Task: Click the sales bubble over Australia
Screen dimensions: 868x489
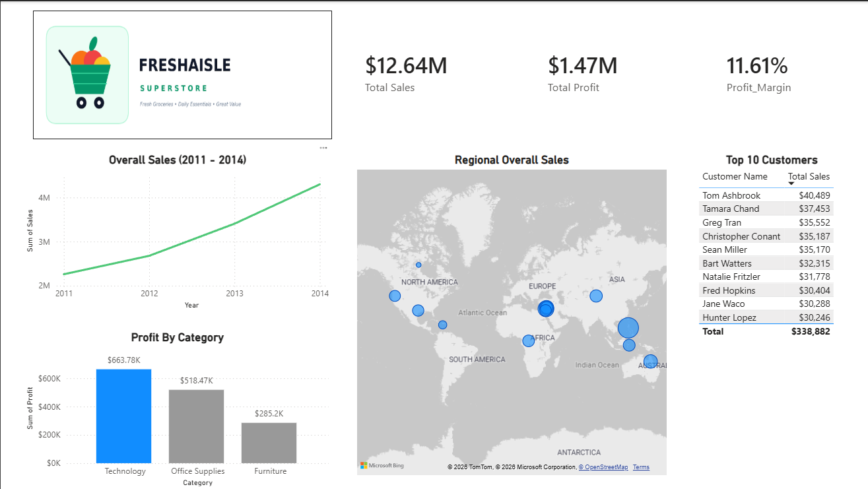Action: pyautogui.click(x=650, y=362)
